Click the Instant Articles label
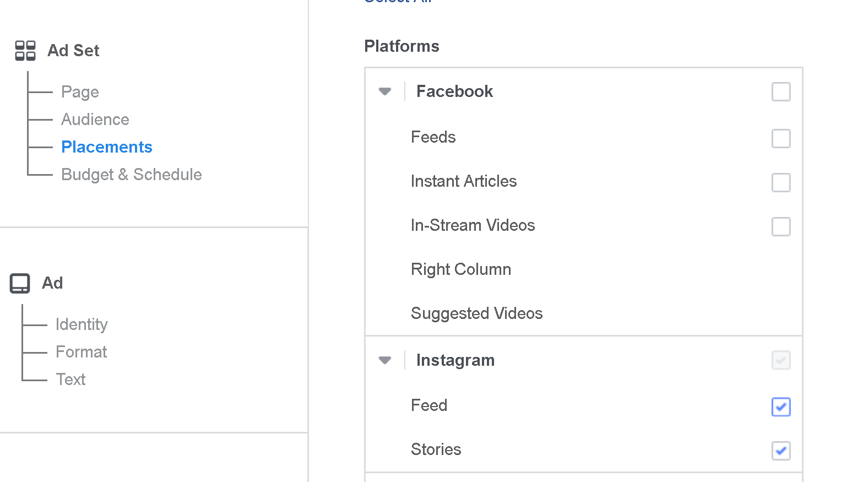 click(x=464, y=181)
